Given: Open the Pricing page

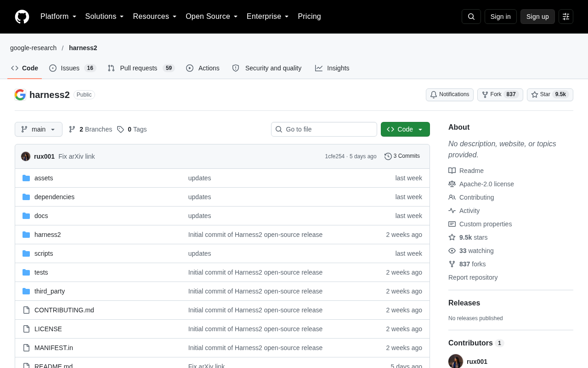Looking at the screenshot, I should 309,17.
